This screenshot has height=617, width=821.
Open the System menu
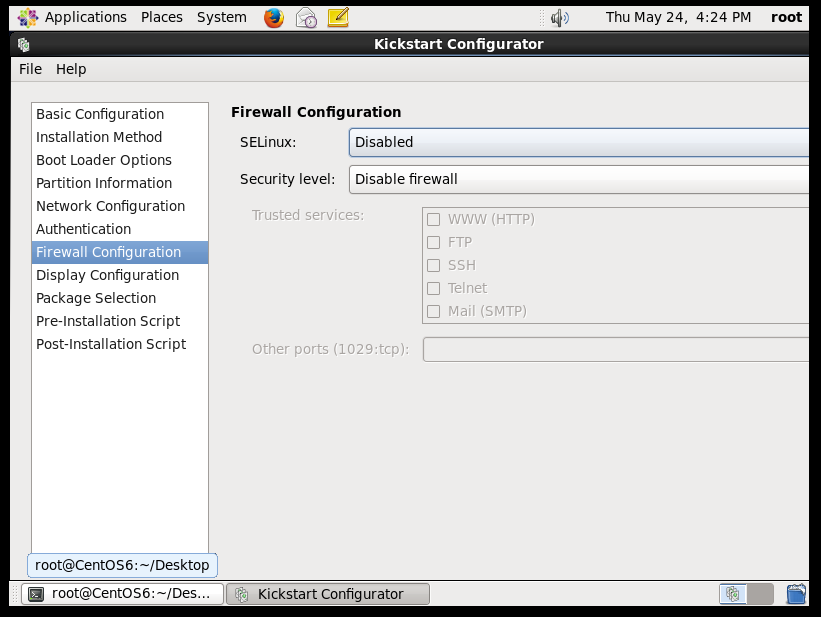tap(221, 17)
